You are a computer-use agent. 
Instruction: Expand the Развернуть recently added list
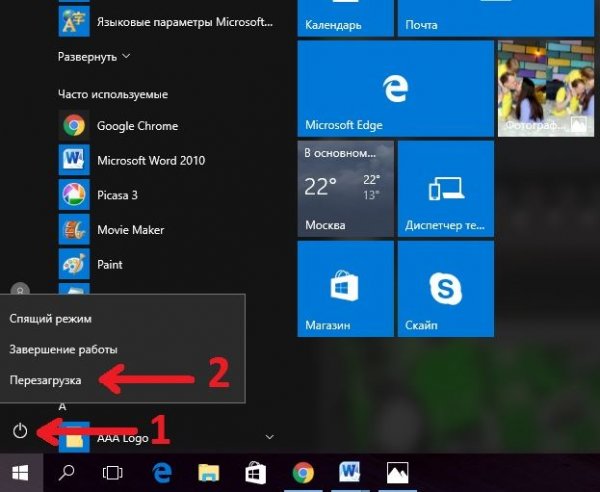[94, 57]
